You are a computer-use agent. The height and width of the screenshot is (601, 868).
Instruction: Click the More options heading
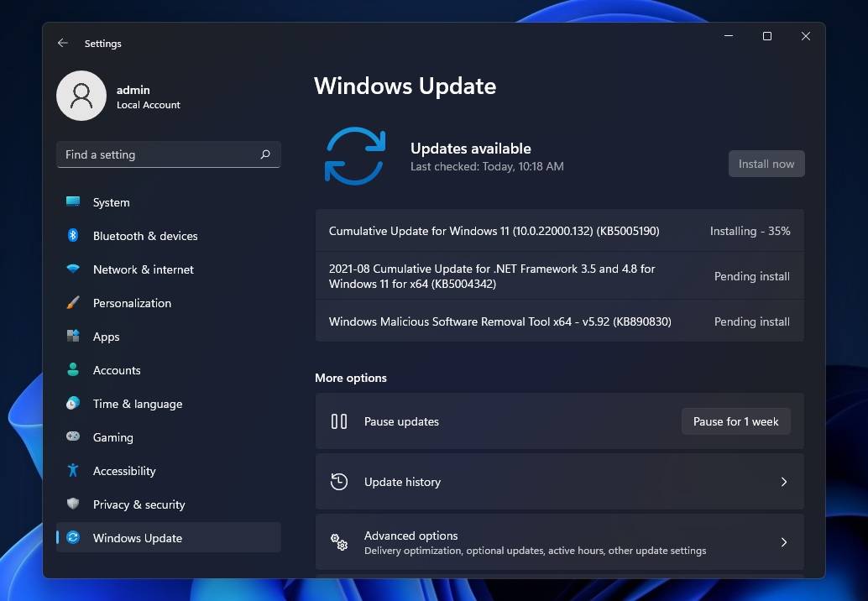click(x=351, y=378)
